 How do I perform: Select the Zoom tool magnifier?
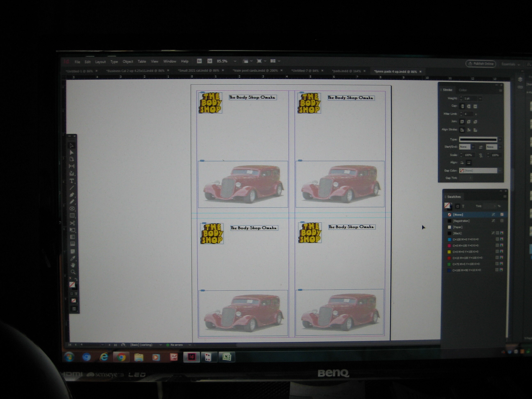73,272
